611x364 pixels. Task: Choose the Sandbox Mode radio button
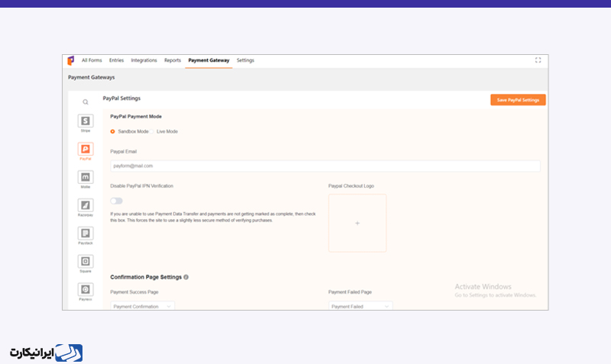[112, 131]
